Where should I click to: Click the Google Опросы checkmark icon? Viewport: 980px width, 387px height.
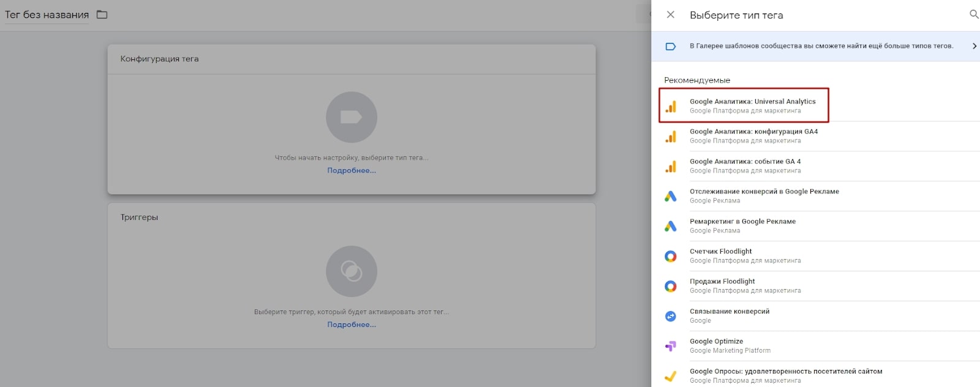click(x=671, y=376)
